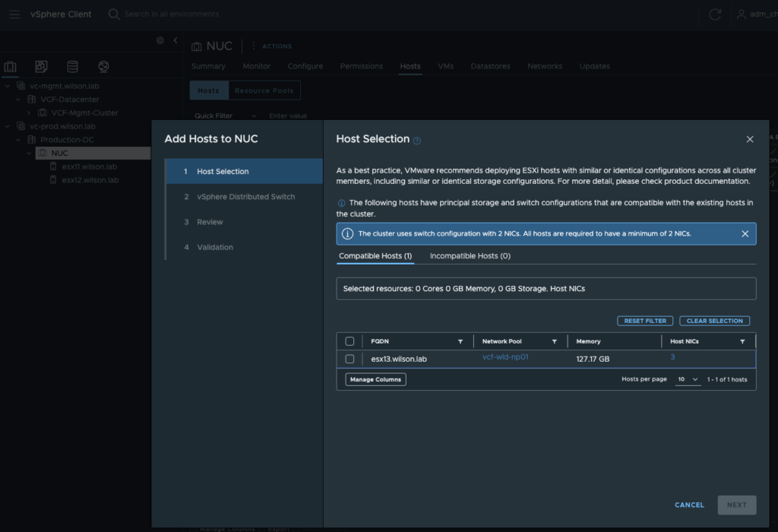778x532 pixels.
Task: Toggle the select-all hosts checkbox
Action: (x=349, y=341)
